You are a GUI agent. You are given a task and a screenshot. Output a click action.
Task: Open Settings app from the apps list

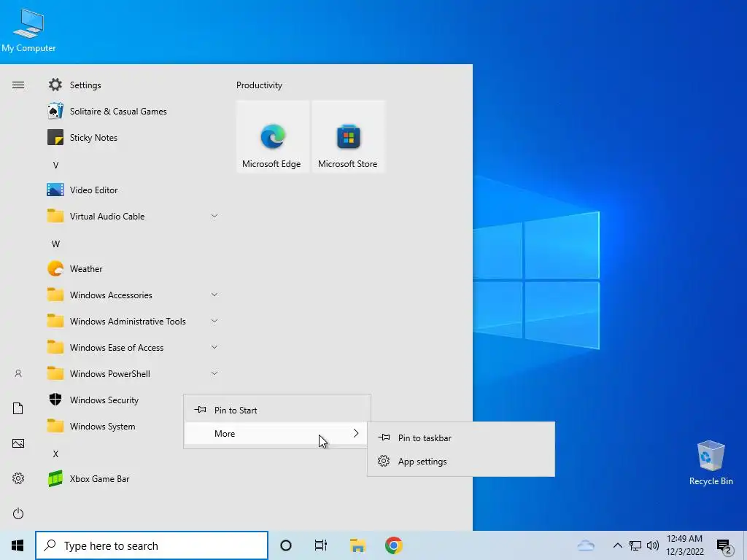[x=133, y=85]
